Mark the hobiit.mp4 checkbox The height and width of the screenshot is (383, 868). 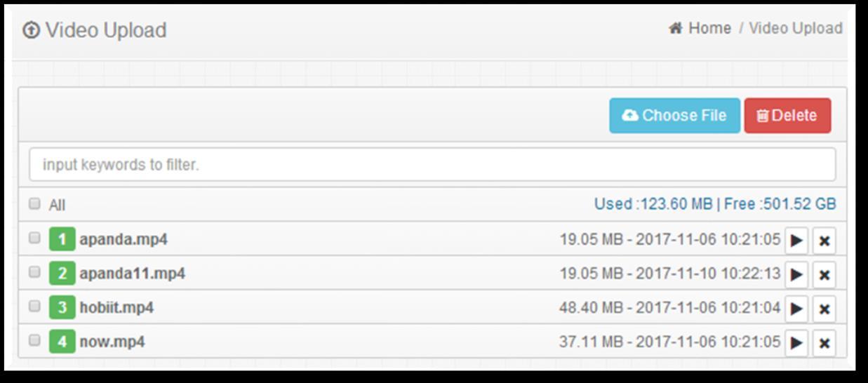tap(34, 307)
